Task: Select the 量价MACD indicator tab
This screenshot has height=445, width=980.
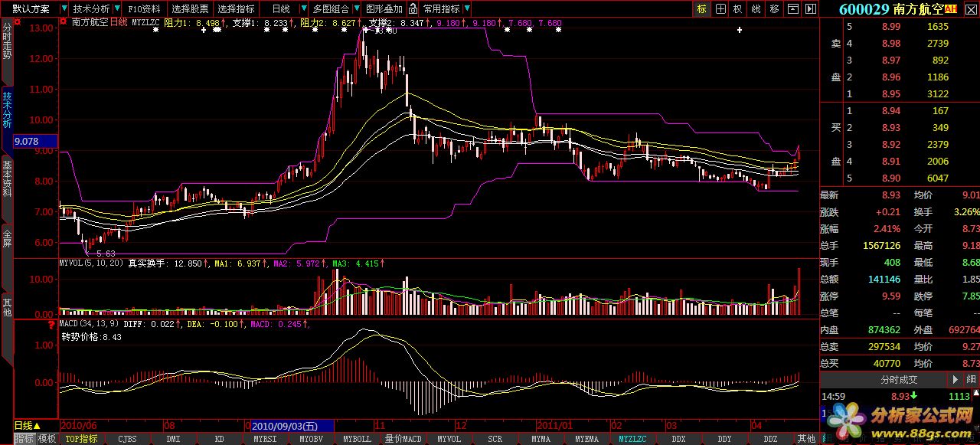Action: pyautogui.click(x=403, y=439)
